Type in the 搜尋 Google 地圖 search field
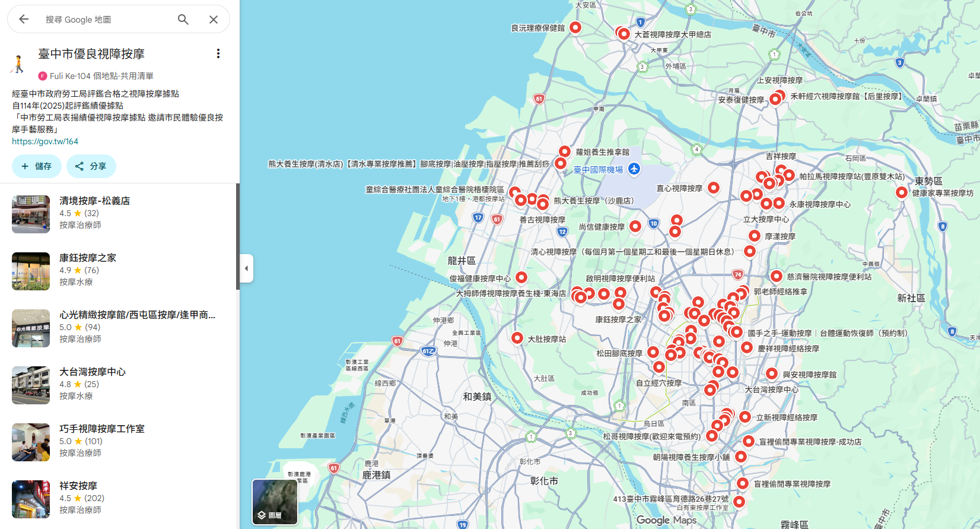This screenshot has width=980, height=529. click(107, 20)
